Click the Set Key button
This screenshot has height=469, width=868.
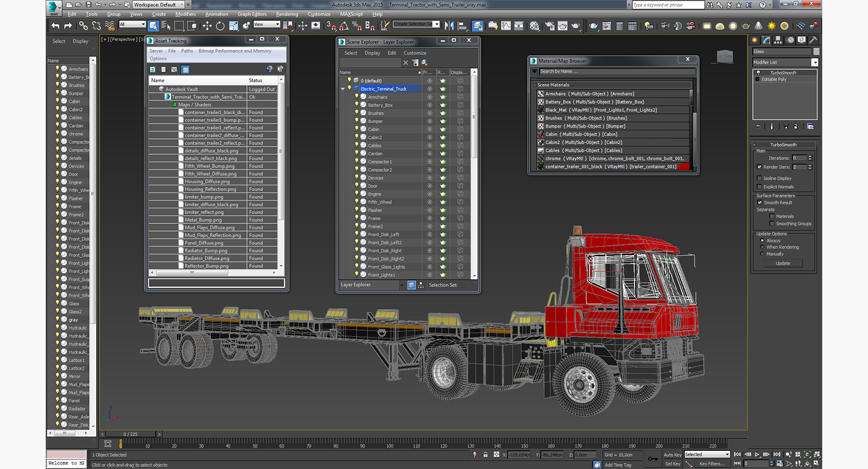click(x=673, y=464)
